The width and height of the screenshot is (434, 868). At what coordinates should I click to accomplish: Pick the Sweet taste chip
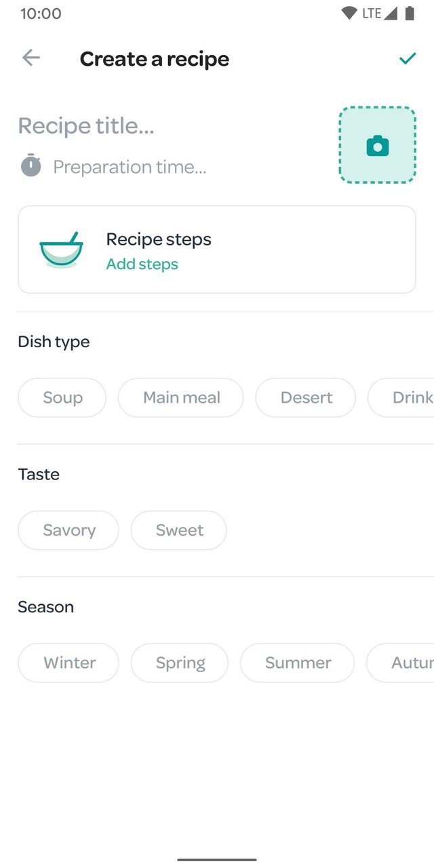coord(179,530)
